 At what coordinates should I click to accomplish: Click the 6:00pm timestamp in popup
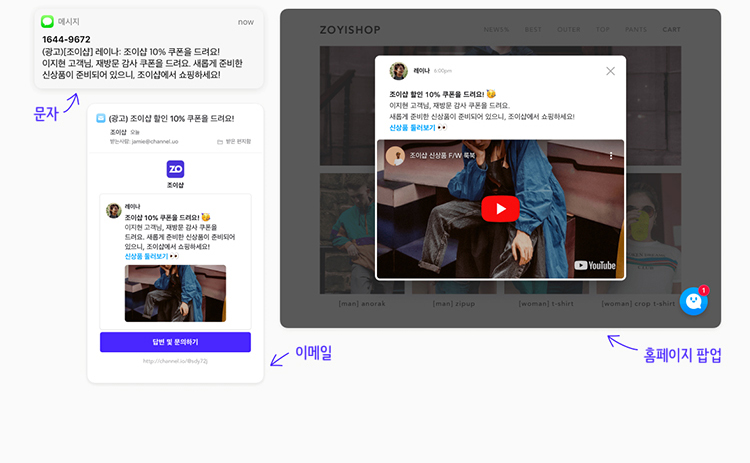tap(442, 71)
